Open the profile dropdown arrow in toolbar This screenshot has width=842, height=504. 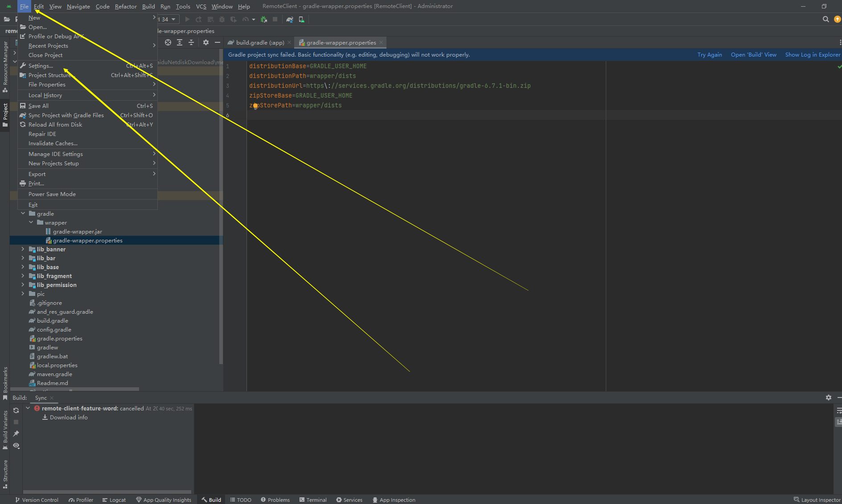pyautogui.click(x=253, y=19)
